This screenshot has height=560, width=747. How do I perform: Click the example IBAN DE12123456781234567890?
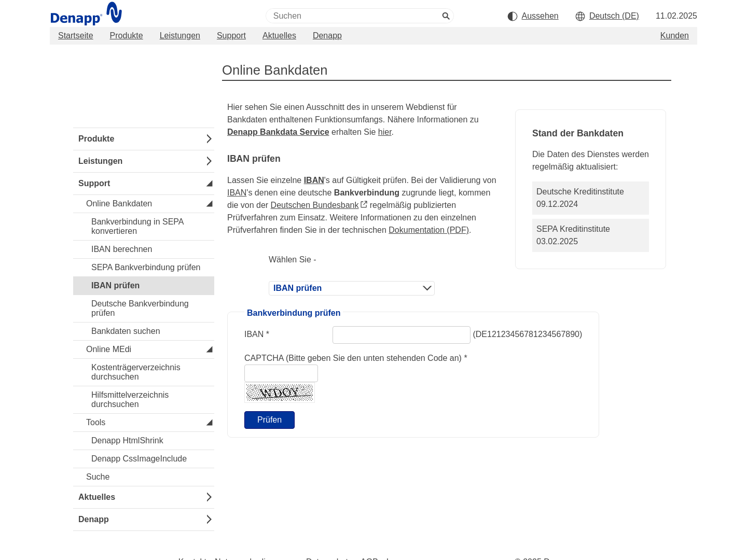coord(528,334)
